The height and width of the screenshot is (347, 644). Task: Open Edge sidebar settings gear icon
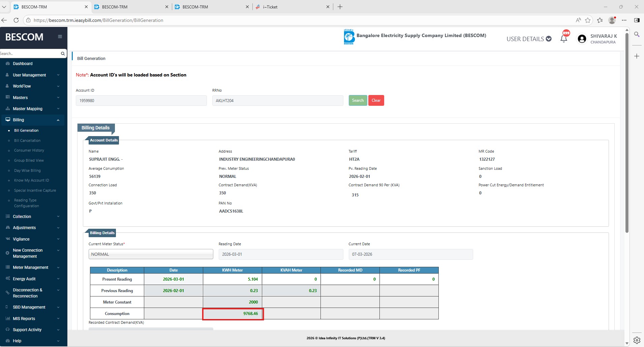(x=637, y=340)
